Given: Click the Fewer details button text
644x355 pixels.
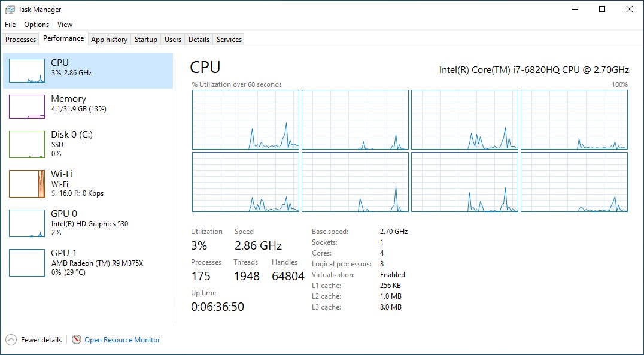Looking at the screenshot, I should pos(41,339).
